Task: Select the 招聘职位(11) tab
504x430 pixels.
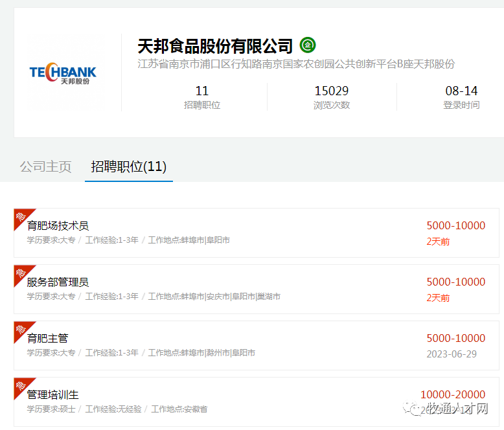Action: tap(128, 167)
